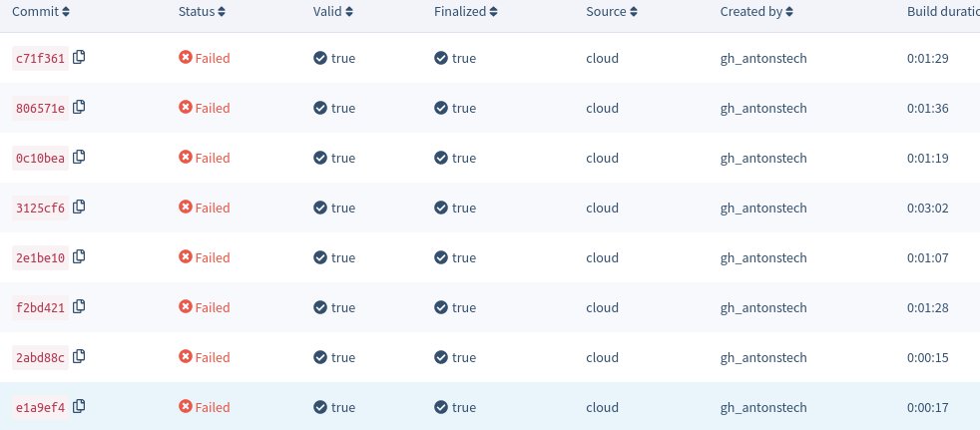Click Failed status text in 0c10bea row

[x=213, y=158]
